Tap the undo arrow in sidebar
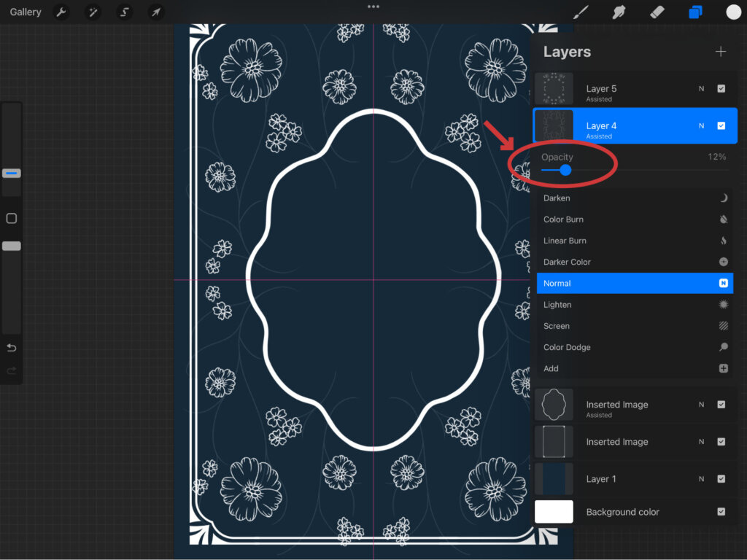747x560 pixels. [x=12, y=347]
